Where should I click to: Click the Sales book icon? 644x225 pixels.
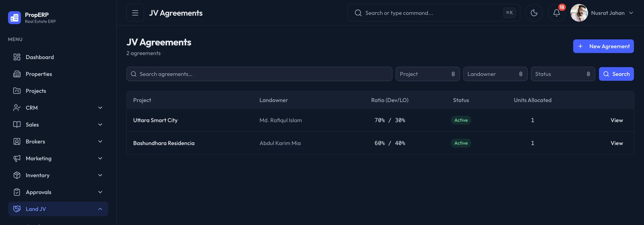(17, 125)
